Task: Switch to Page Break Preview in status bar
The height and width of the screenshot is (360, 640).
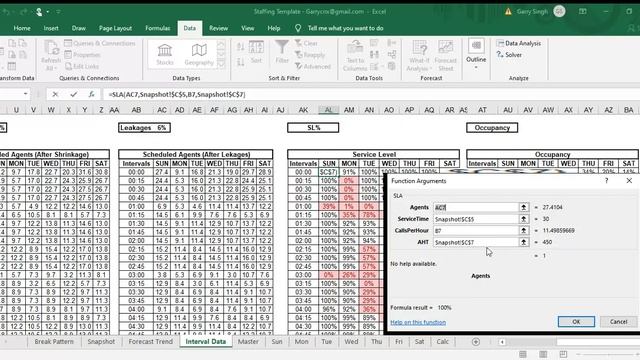Action: (x=563, y=354)
